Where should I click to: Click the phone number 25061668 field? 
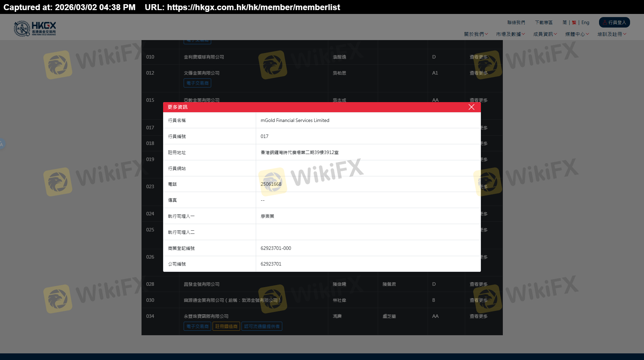click(x=271, y=184)
